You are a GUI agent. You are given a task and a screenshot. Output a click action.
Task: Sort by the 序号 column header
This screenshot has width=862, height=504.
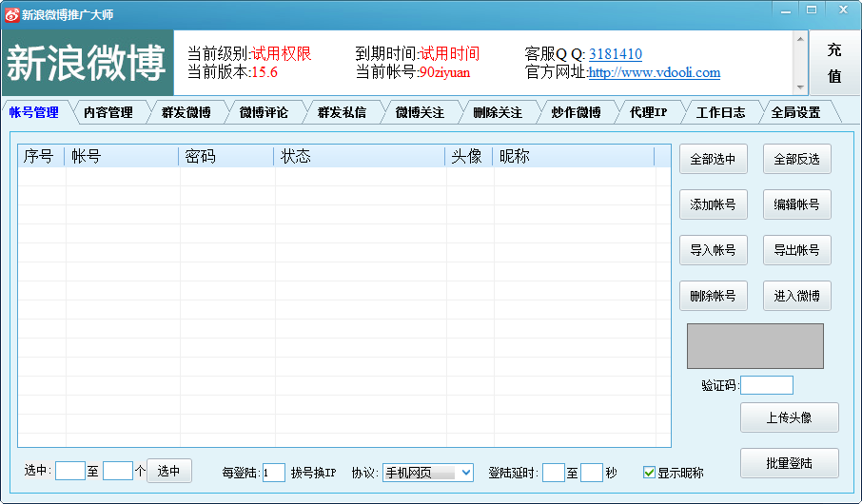(41, 157)
